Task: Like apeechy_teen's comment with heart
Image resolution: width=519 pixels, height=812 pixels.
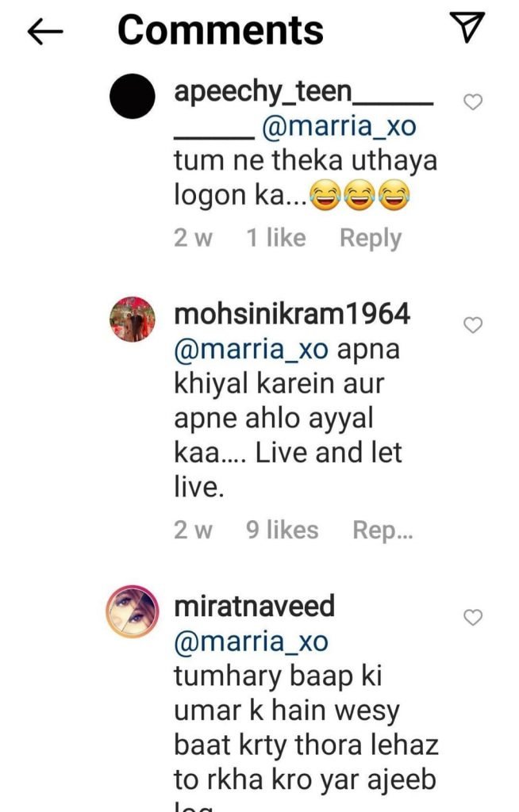Action: [473, 102]
